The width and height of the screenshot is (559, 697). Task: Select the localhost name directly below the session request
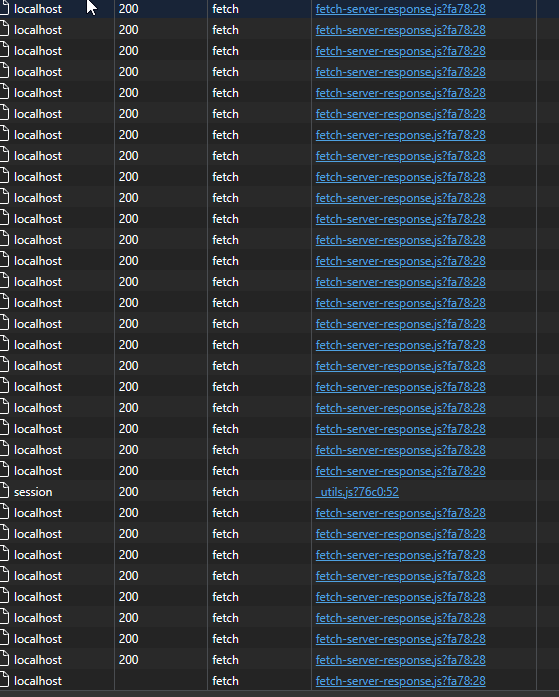[x=38, y=513]
